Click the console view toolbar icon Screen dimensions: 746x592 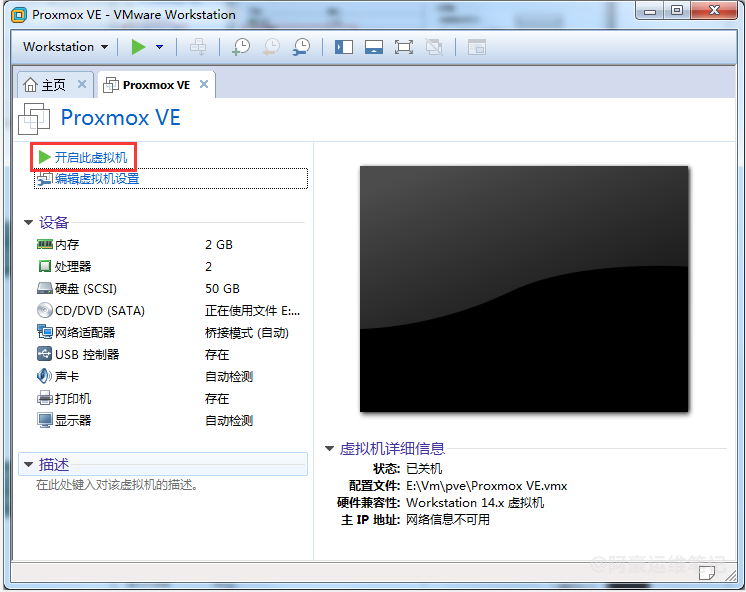[x=477, y=47]
